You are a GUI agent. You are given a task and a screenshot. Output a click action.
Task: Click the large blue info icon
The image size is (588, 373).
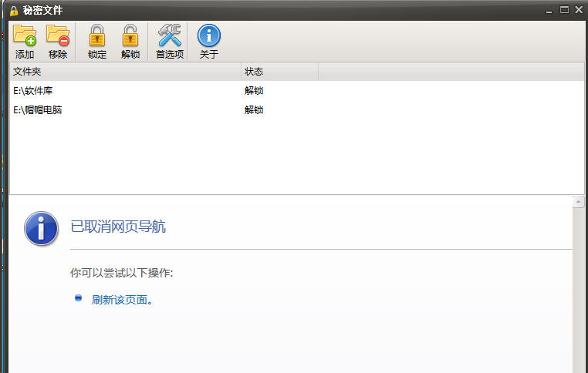(x=41, y=229)
